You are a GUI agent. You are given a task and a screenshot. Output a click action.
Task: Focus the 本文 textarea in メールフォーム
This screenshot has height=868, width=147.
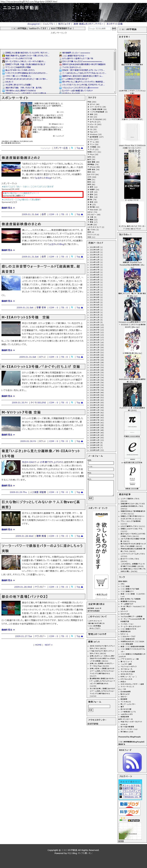coord(101,488)
